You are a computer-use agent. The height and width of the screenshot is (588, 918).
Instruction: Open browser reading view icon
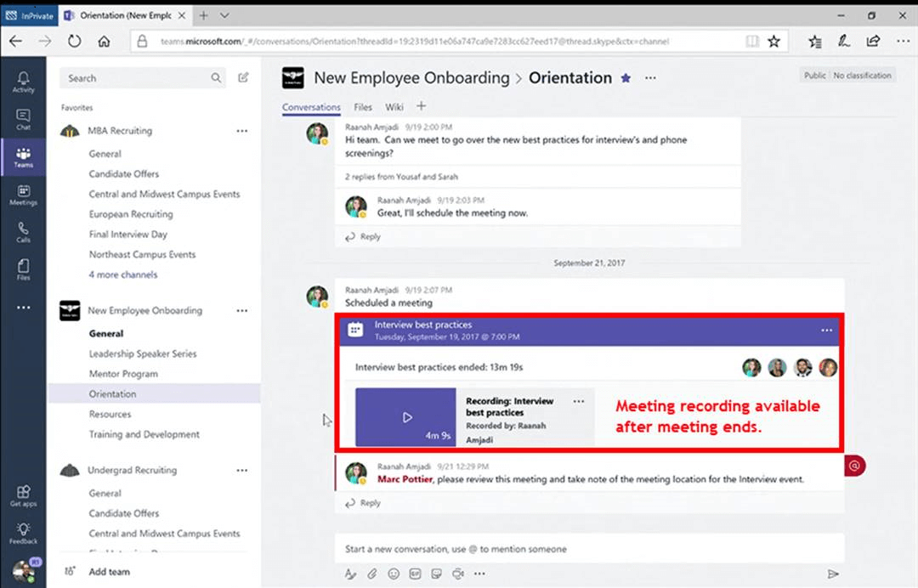[752, 41]
